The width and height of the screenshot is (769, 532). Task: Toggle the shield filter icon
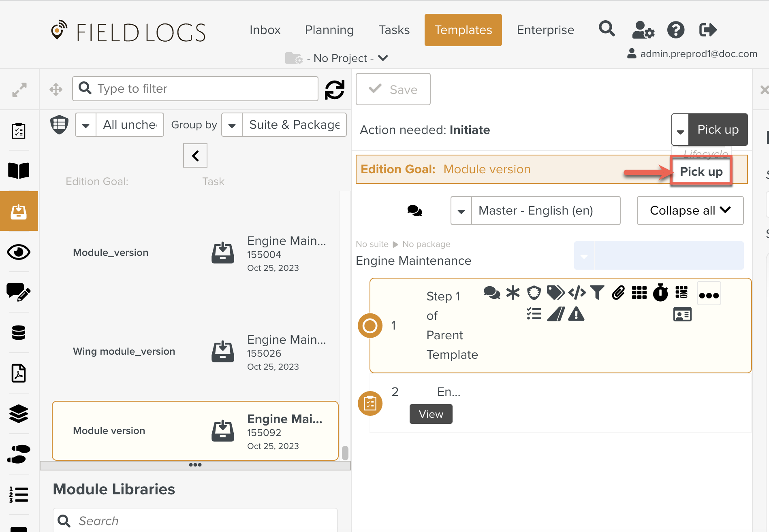coord(59,125)
